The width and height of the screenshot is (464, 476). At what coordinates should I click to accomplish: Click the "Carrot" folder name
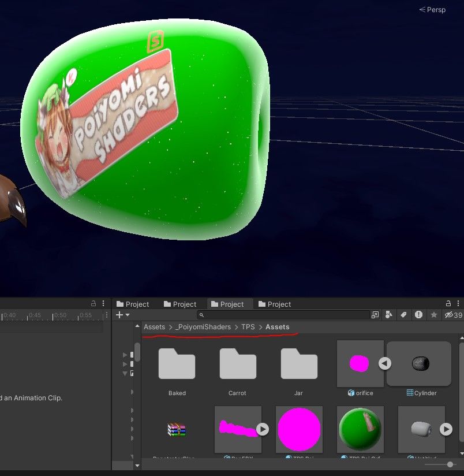[x=237, y=393]
